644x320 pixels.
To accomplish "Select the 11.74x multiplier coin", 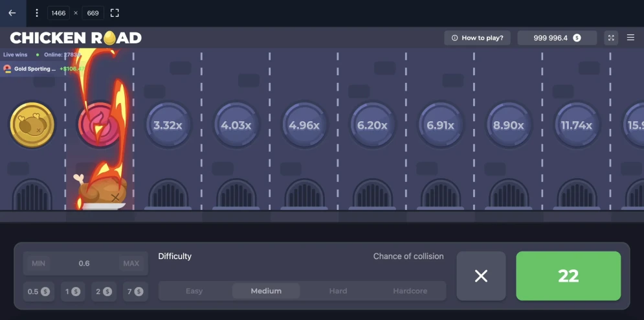I will pyautogui.click(x=577, y=125).
